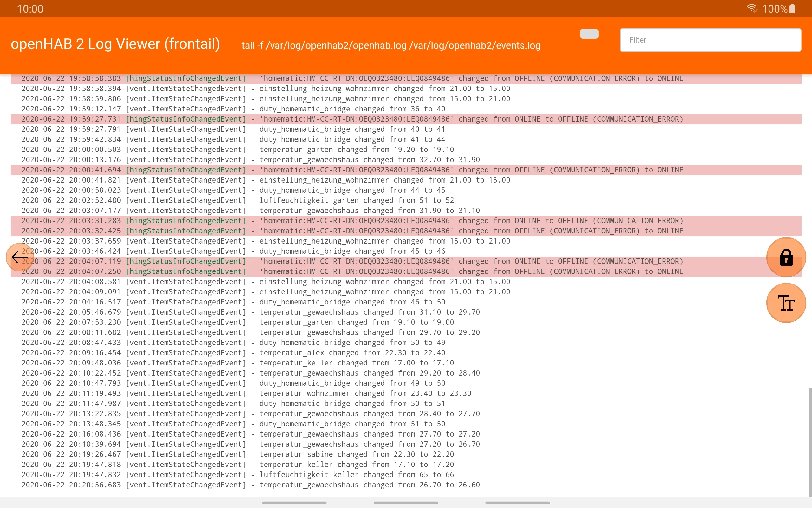Select the 20:00:00.503 temperatur_garten log line
The width and height of the screenshot is (812, 508).
click(406, 150)
